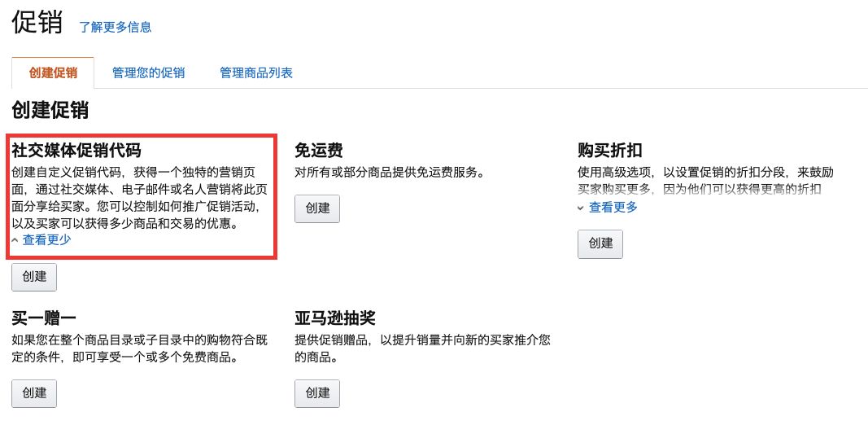The image size is (868, 434).
Task: Click 创建 under 社交媒体促销代码
Action: tap(34, 277)
